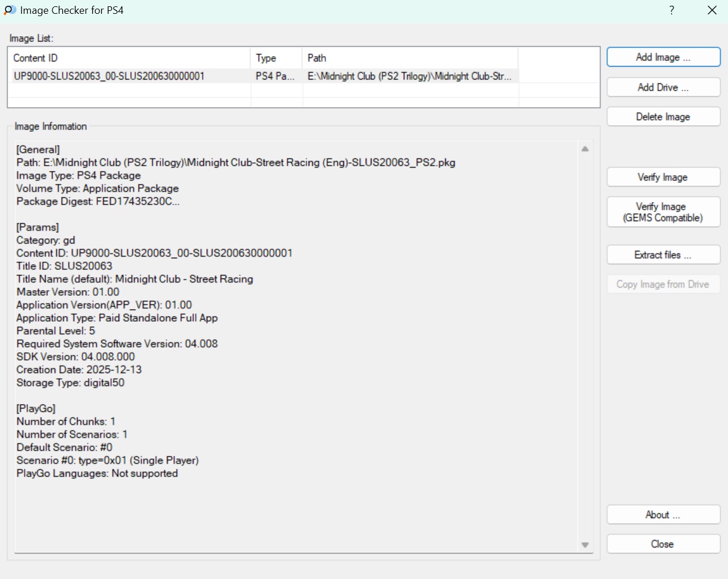Image resolution: width=728 pixels, height=579 pixels.
Task: Click Copy Image from Drive button
Action: 663,284
